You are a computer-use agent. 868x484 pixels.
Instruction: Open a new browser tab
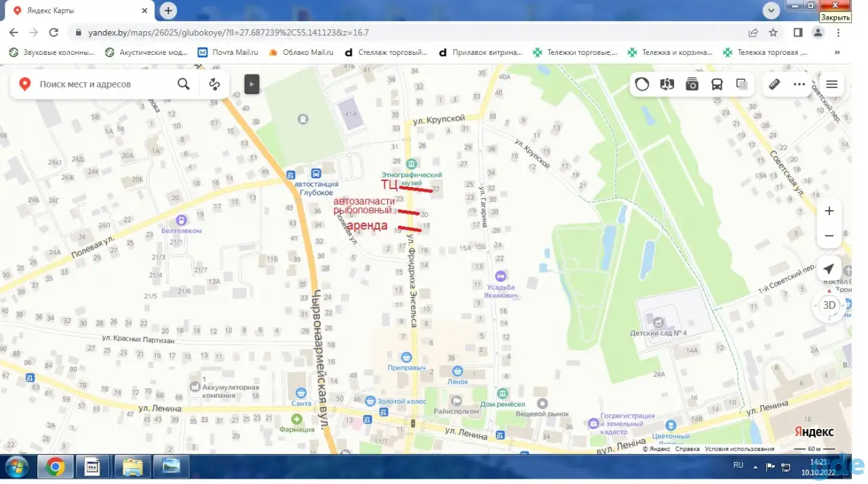(168, 11)
